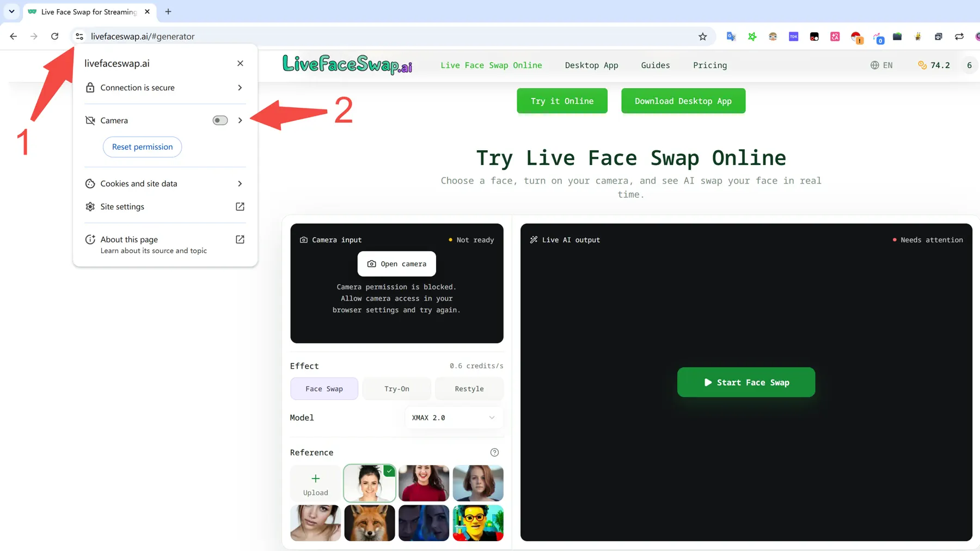Screen dimensions: 980x551
Task: Click Start Face Swap button
Action: coord(746,382)
